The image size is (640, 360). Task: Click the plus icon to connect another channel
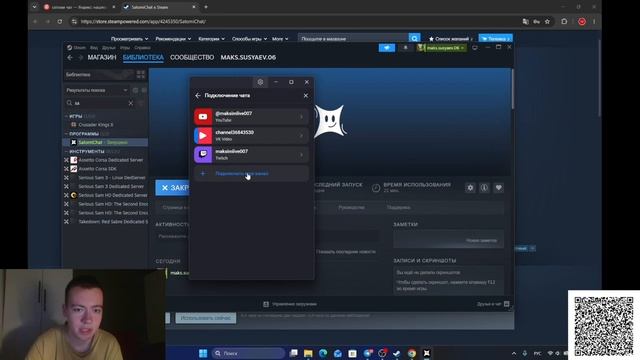tap(203, 173)
